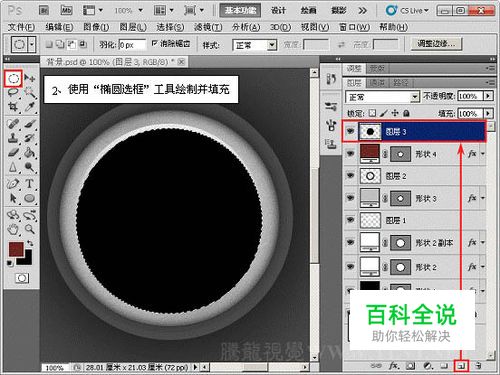Hide layer 图层 1
This screenshot has width=500, height=375.
pos(350,220)
